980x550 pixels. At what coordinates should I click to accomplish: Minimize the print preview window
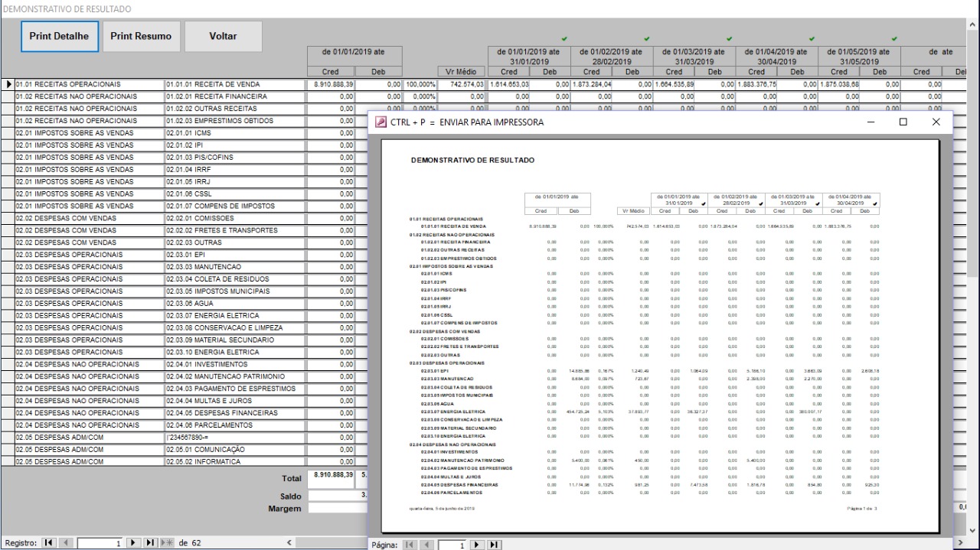point(871,122)
